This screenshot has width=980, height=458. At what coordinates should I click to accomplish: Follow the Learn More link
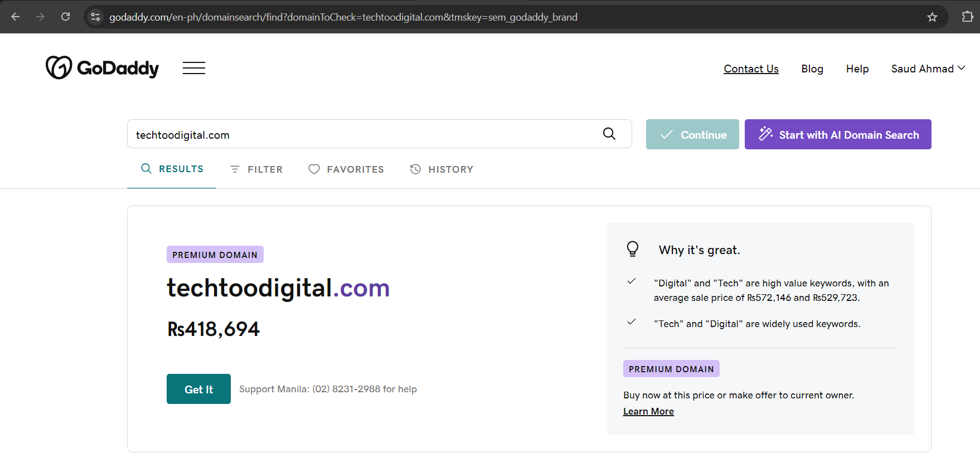(x=648, y=411)
